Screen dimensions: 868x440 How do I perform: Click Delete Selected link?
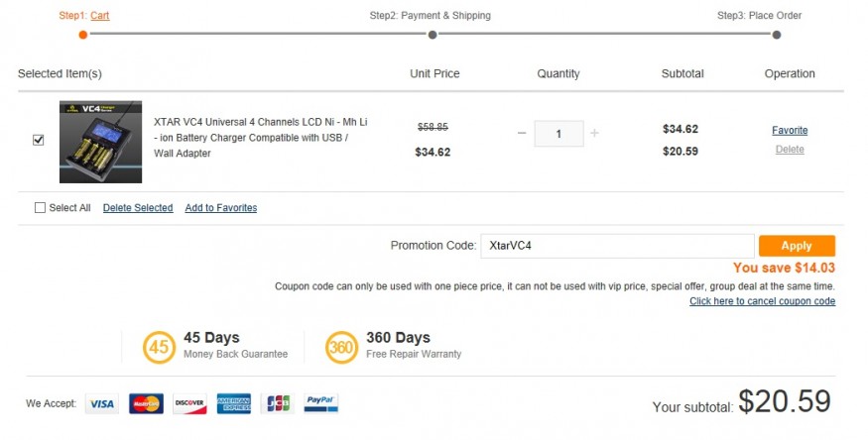(138, 208)
